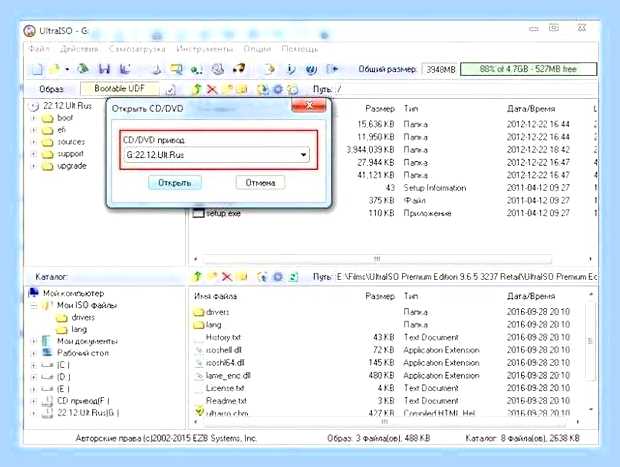Select isoshl64.dll in the local file list
Viewport: 620px width, 467px height.
pos(225,363)
